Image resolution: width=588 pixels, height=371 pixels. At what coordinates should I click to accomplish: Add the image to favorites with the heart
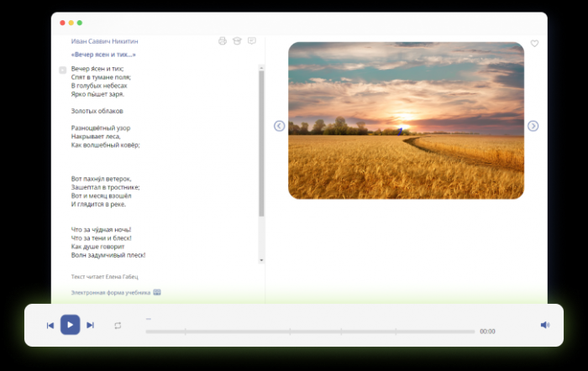[534, 44]
